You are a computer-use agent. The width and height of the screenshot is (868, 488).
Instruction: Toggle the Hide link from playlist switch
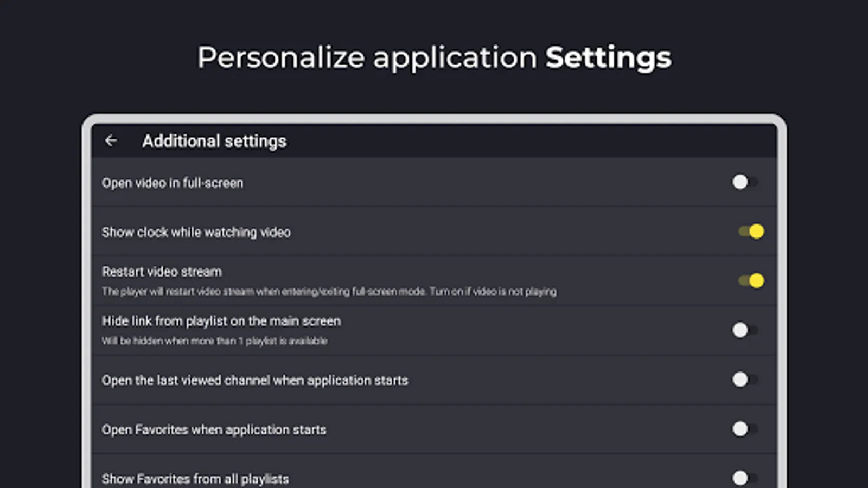745,330
